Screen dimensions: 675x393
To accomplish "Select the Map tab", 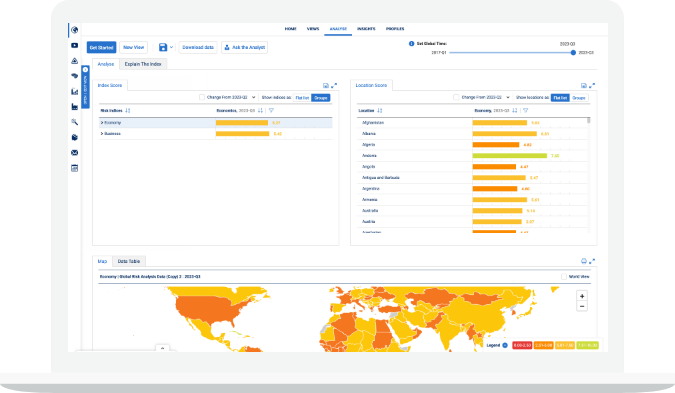I will pos(102,261).
